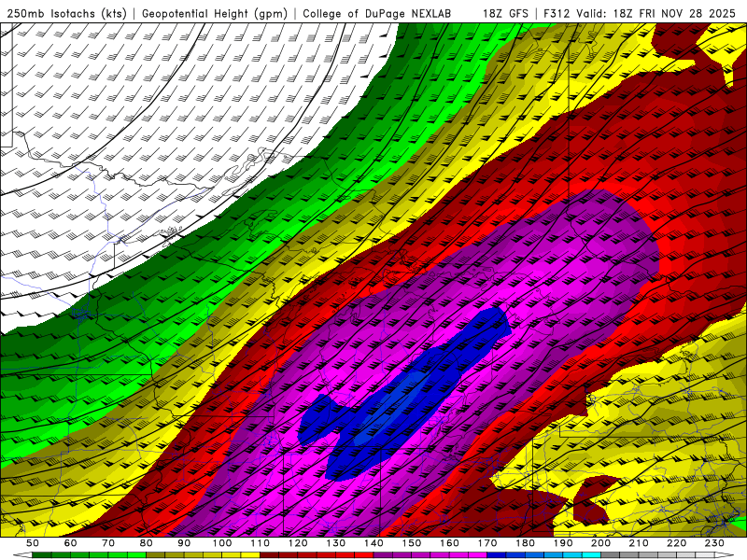Image resolution: width=747 pixels, height=560 pixels.
Task: Click the 'Geopotential Height (gpm)' header label
Action: point(215,13)
